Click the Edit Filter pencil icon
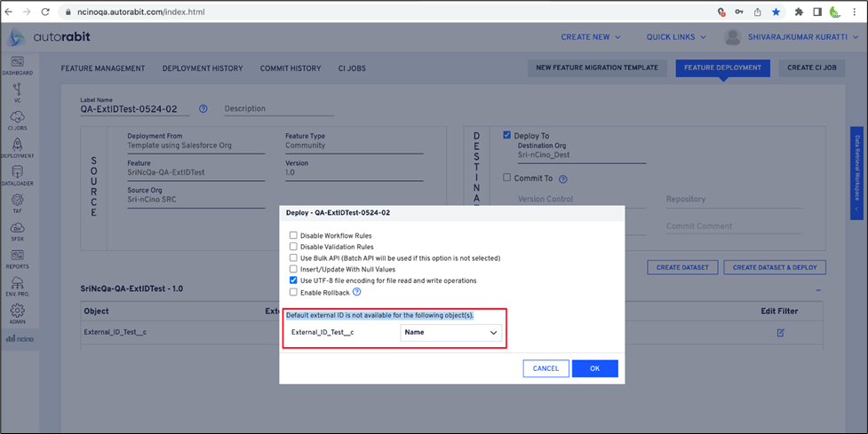The image size is (868, 434). tap(780, 332)
